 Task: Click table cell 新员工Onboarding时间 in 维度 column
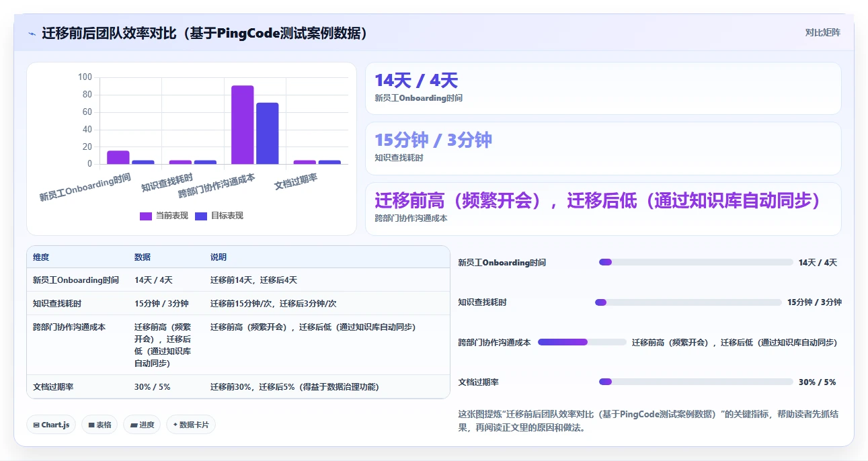pos(76,280)
